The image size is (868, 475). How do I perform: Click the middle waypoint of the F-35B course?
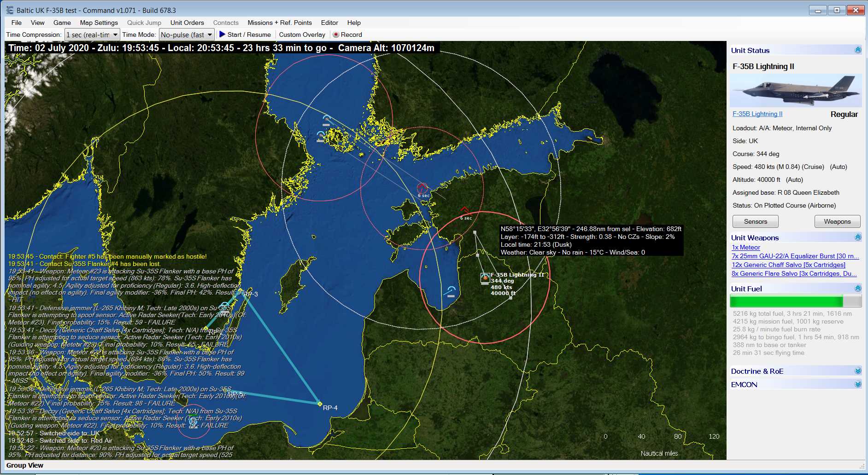(x=477, y=255)
